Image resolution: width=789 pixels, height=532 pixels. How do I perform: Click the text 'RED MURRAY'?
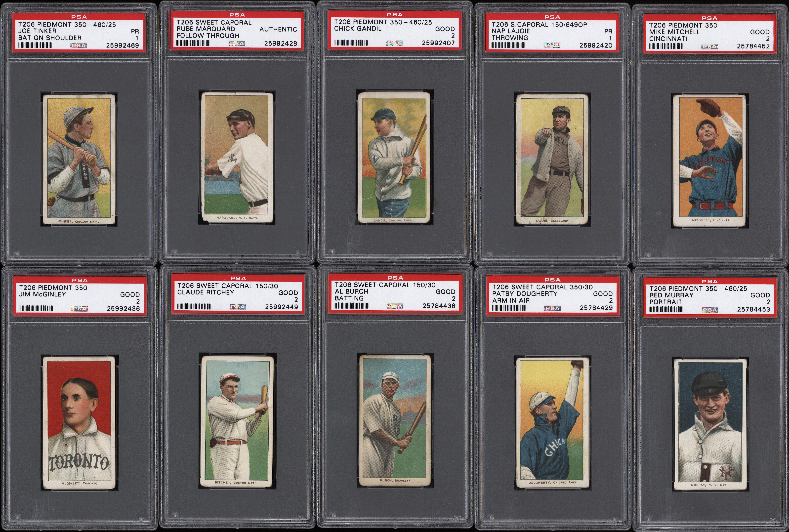pos(671,295)
